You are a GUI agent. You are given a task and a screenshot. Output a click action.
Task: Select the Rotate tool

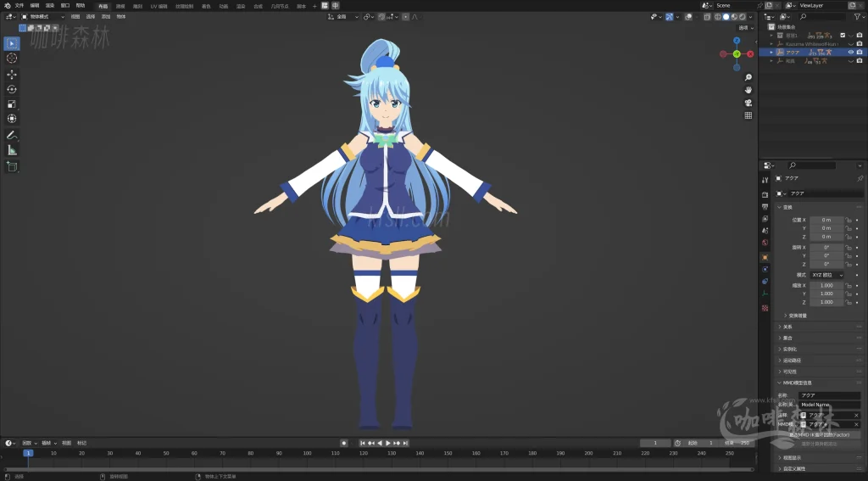12,89
